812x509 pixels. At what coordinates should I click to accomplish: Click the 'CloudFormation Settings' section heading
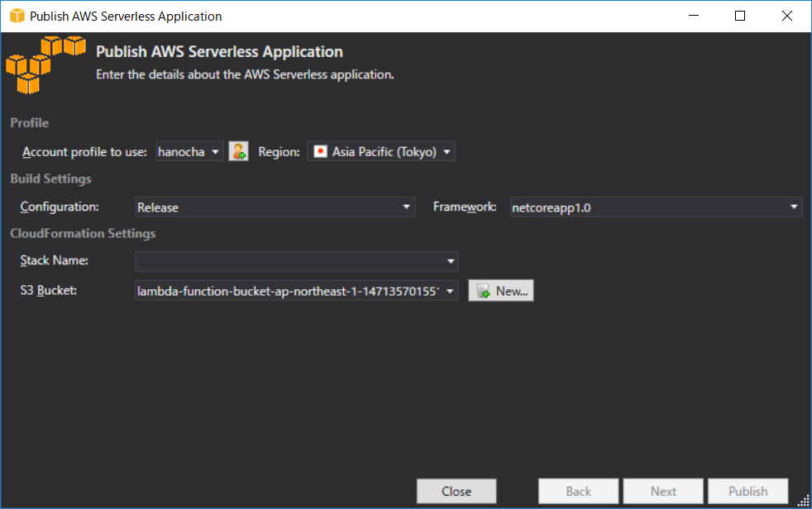[83, 233]
